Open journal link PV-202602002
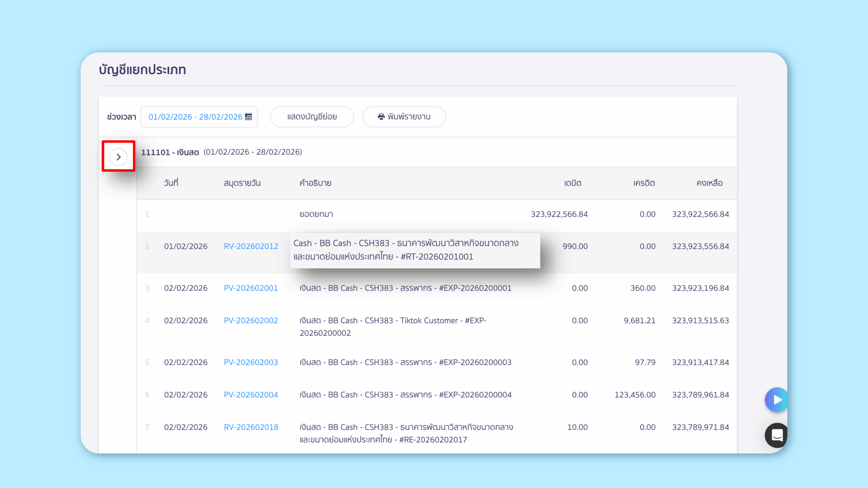Screen dimensions: 868x488 (x=251, y=321)
